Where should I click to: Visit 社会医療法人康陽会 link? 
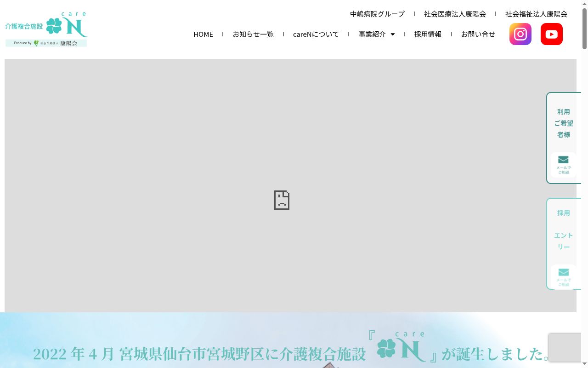(x=455, y=14)
